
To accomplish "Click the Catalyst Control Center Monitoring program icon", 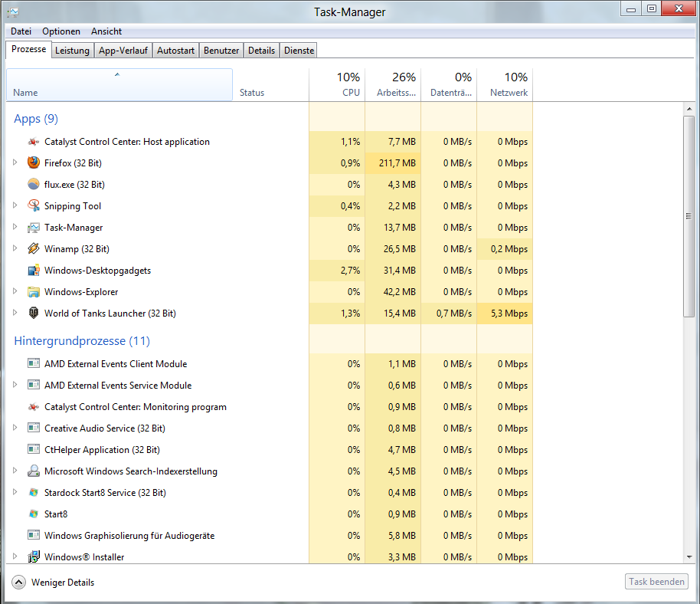I will [x=34, y=406].
